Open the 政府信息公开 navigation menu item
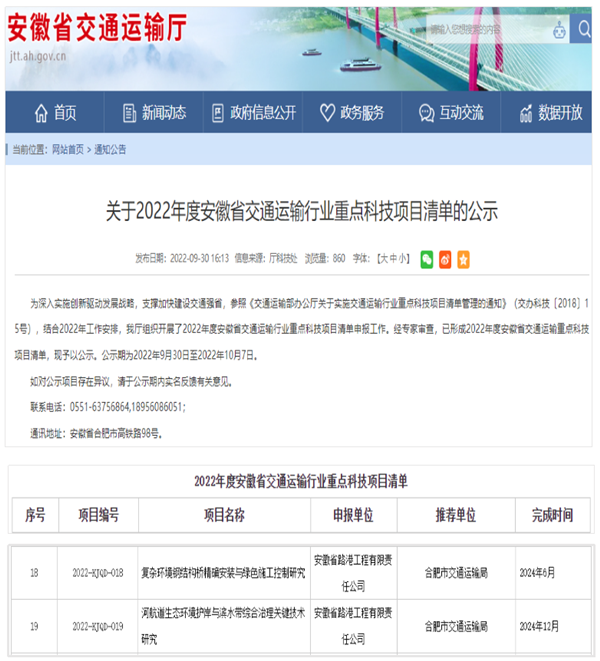The width and height of the screenshot is (600, 661). 253,113
